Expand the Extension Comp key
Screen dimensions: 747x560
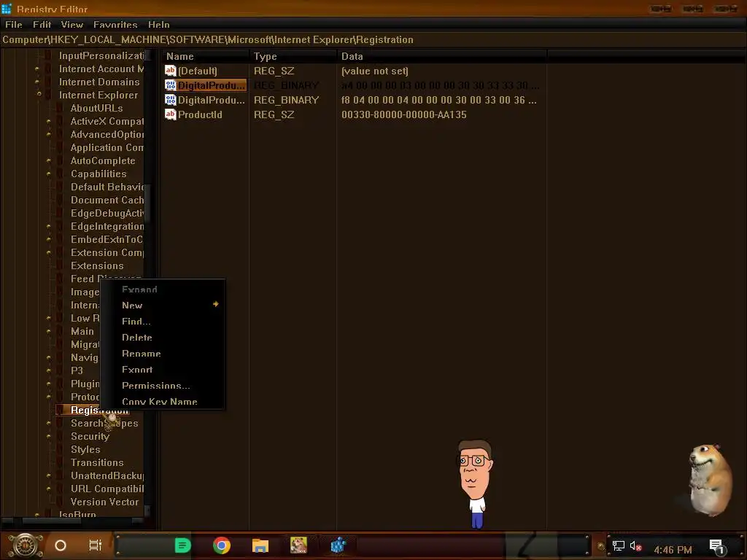[x=49, y=252]
